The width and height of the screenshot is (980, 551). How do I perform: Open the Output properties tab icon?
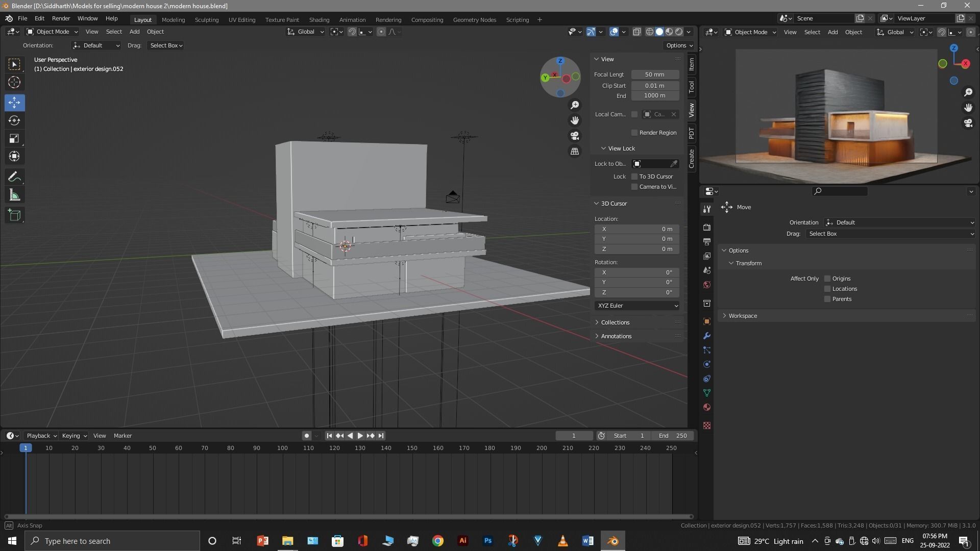point(707,241)
